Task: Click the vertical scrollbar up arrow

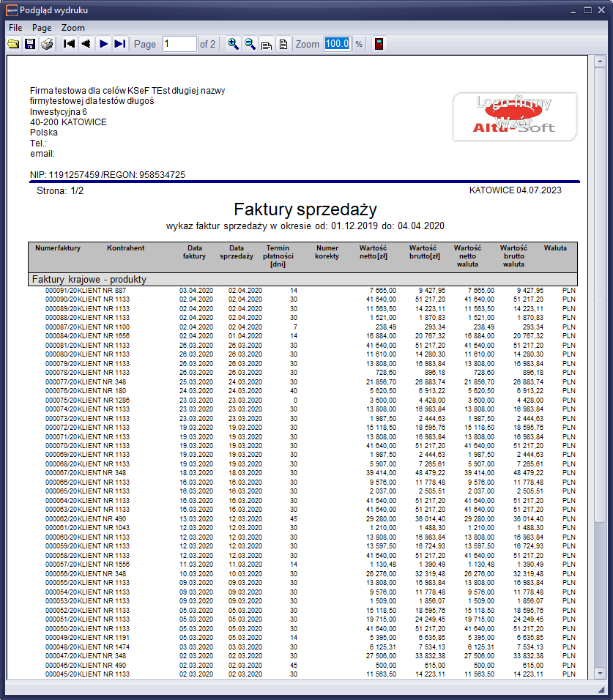Action: coord(600,64)
